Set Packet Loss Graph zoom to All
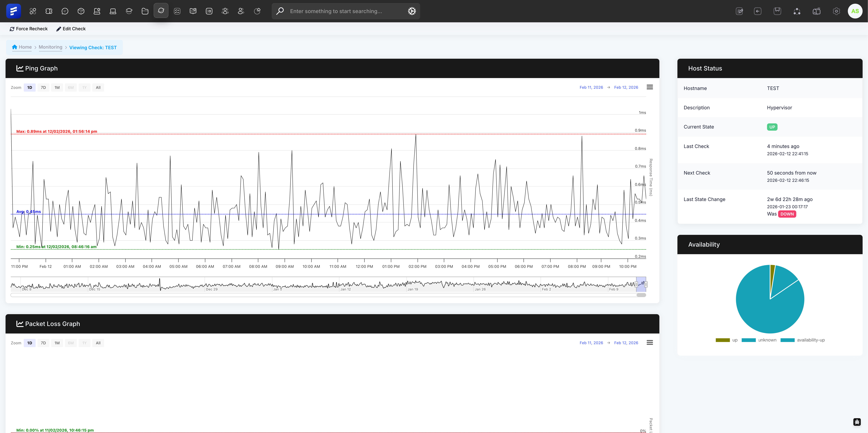 click(x=98, y=343)
